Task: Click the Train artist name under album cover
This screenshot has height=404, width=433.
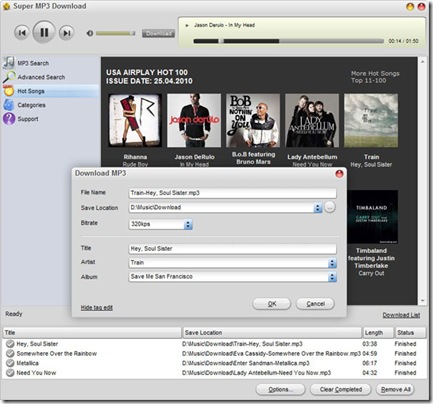Action: click(371, 157)
